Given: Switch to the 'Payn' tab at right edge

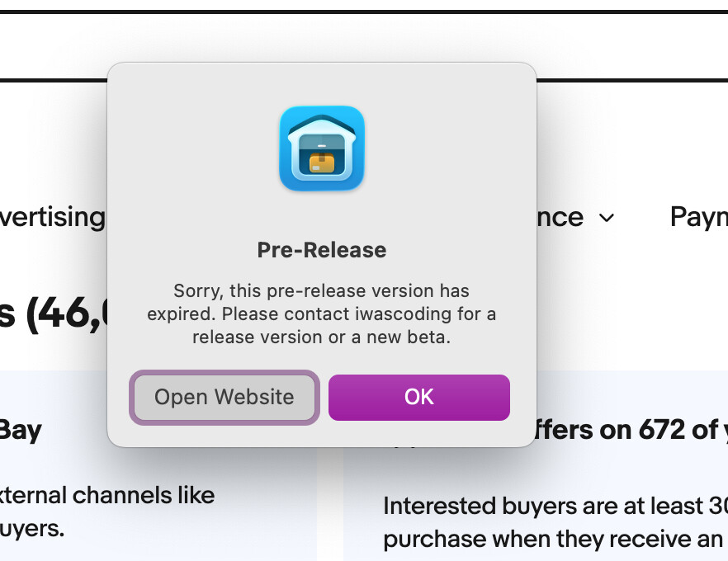Looking at the screenshot, I should pos(699,218).
